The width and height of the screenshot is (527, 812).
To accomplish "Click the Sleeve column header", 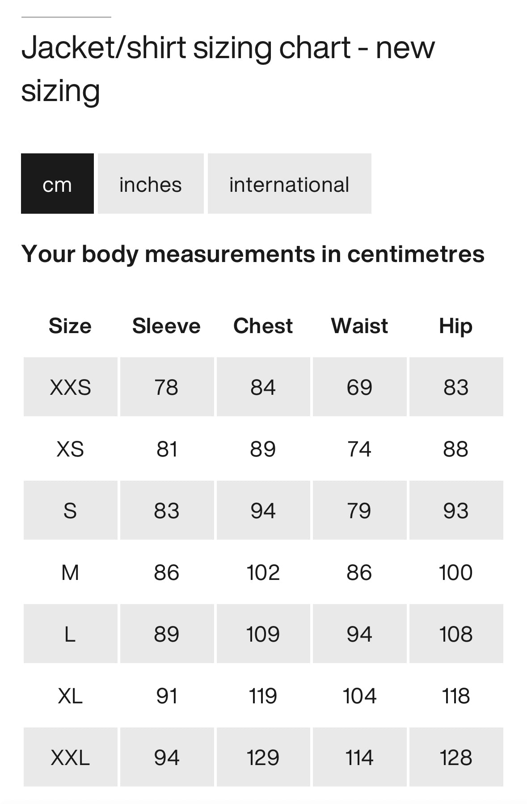I will click(166, 326).
